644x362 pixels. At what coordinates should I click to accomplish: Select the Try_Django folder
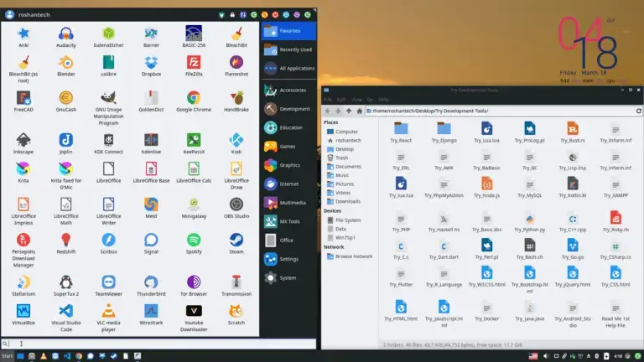(444, 132)
